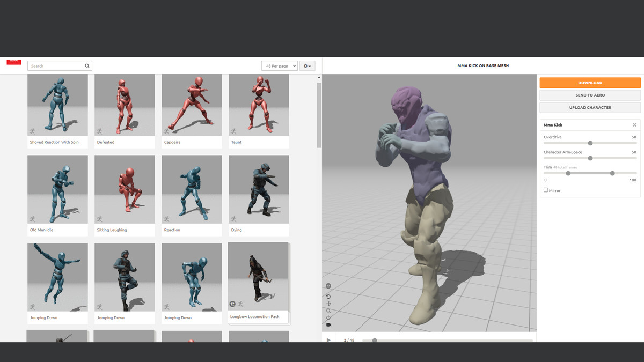This screenshot has height=362, width=644.
Task: Click the "Reaction" animation label
Action: 172,230
